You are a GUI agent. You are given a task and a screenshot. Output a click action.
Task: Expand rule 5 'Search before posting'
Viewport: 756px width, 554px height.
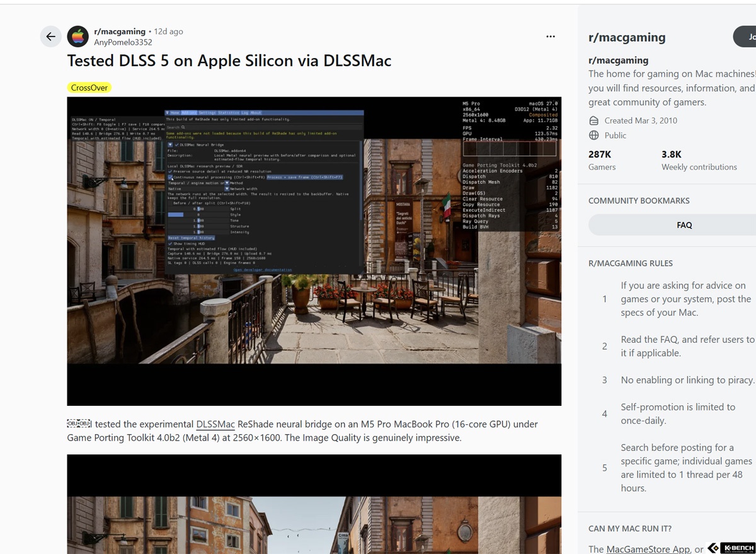tap(672, 468)
